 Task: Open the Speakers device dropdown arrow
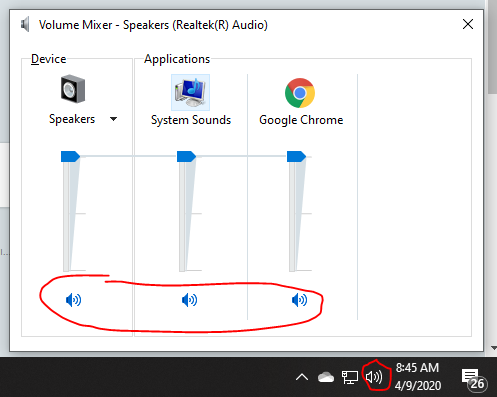click(x=113, y=119)
